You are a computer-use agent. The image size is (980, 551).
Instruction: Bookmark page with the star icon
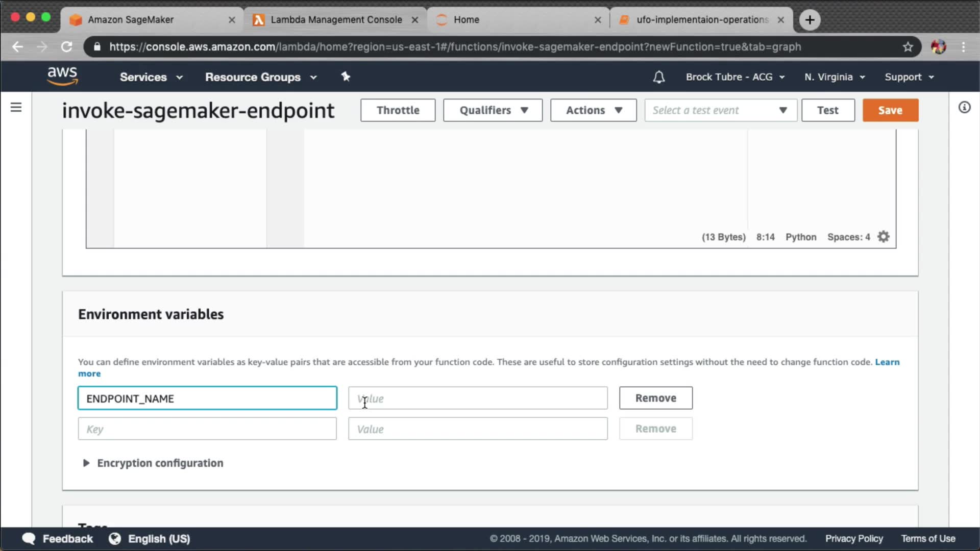908,47
